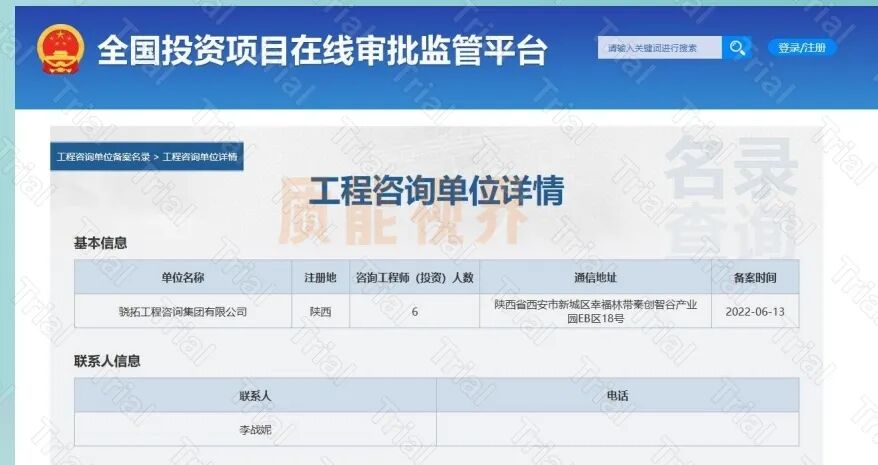Go to 工程咨询单位备案名录 breadcrumb
The image size is (878, 465).
pyautogui.click(x=103, y=157)
